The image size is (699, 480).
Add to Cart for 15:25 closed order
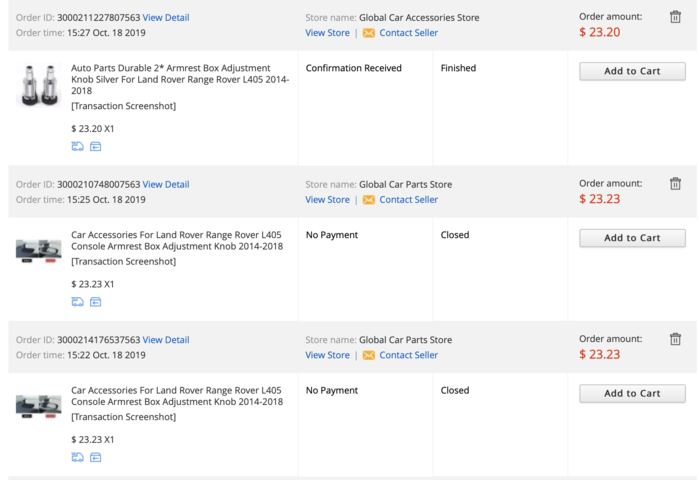[632, 238]
